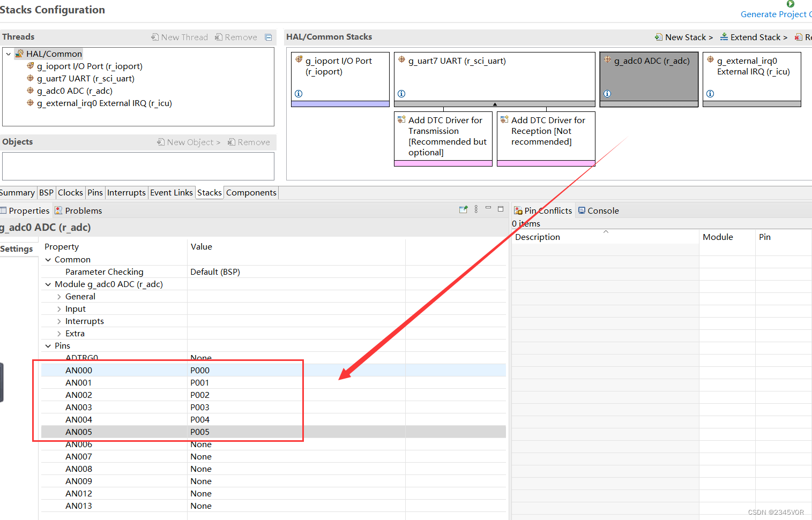Expand the Input property section
This screenshot has width=812, height=520.
[59, 309]
